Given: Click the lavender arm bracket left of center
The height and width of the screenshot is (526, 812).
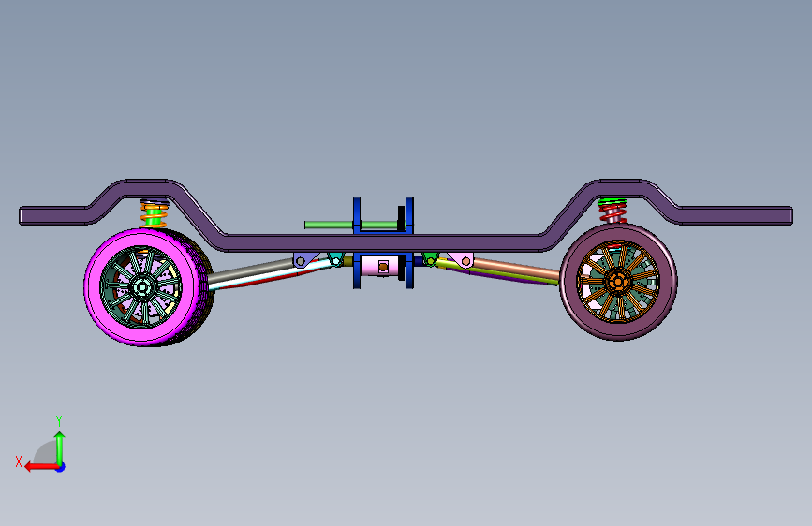Looking at the screenshot, I should pyautogui.click(x=305, y=260).
